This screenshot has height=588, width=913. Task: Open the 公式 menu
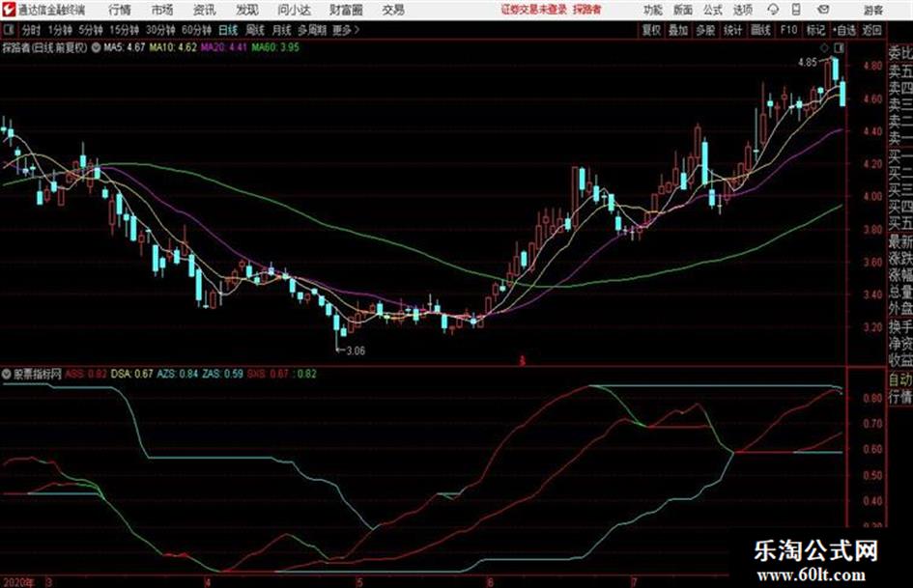pyautogui.click(x=713, y=10)
